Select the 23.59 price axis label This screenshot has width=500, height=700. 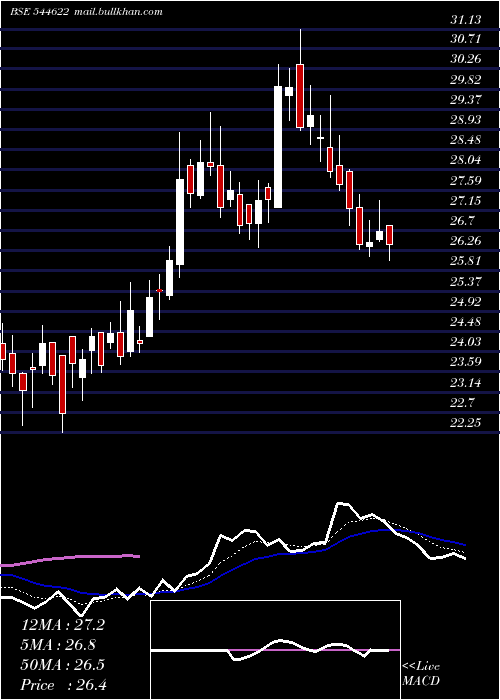tap(466, 362)
